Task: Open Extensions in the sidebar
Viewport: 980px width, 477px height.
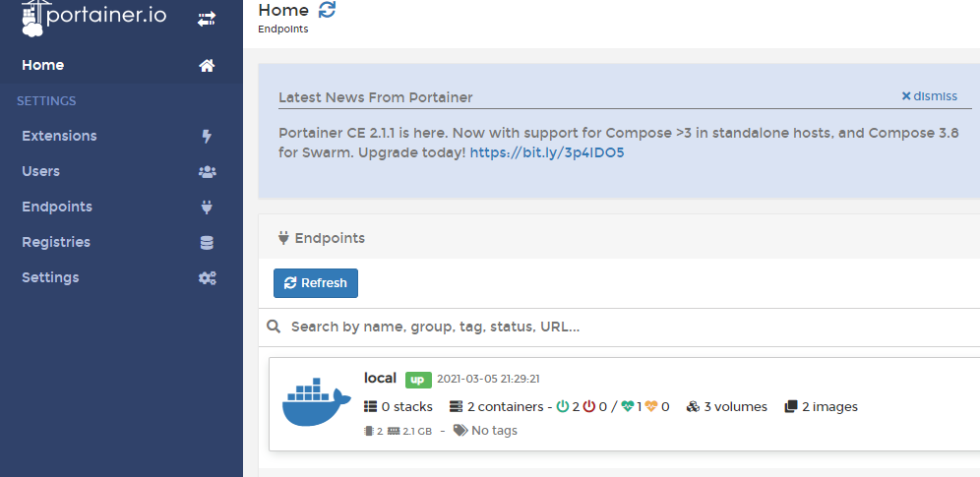Action: [121, 136]
